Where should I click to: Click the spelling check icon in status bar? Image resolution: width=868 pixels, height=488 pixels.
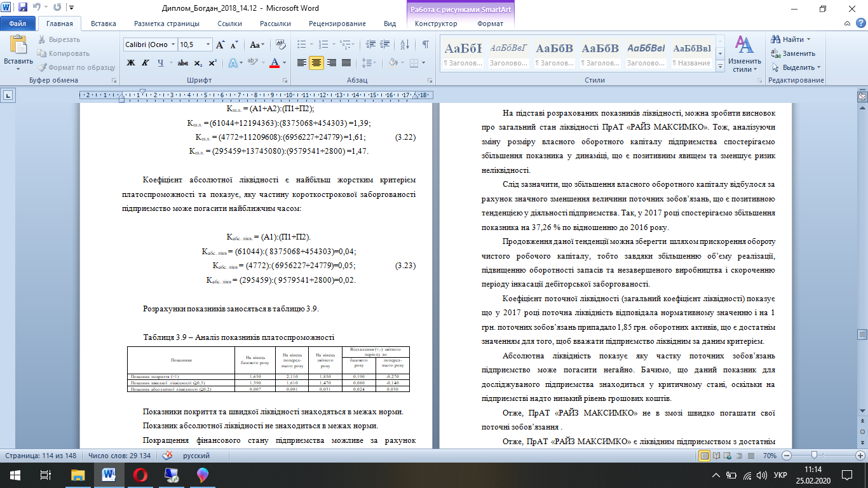click(168, 456)
